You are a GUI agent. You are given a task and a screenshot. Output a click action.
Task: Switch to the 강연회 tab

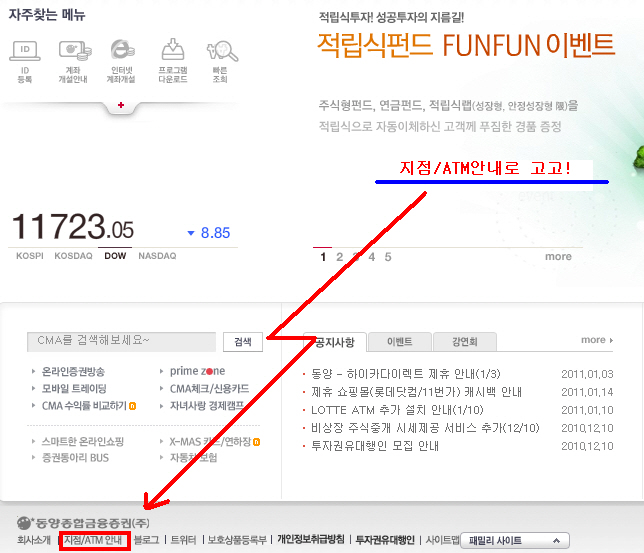tap(465, 342)
